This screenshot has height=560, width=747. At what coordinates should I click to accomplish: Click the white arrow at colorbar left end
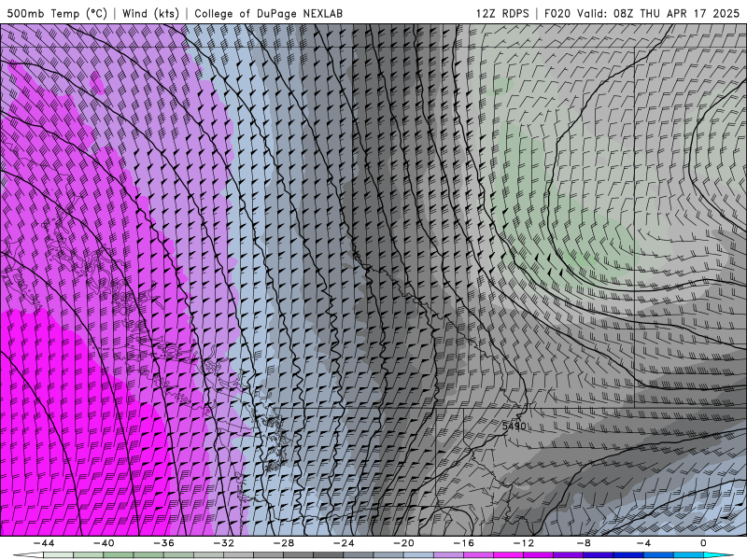pyautogui.click(x=28, y=555)
